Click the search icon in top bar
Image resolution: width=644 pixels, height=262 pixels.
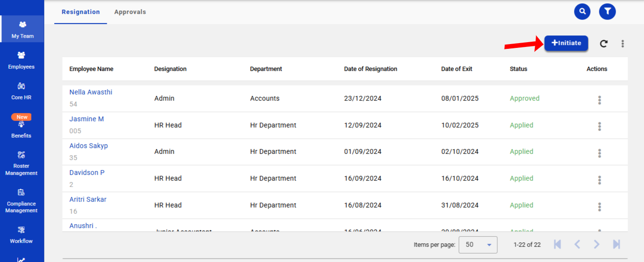[x=582, y=11]
